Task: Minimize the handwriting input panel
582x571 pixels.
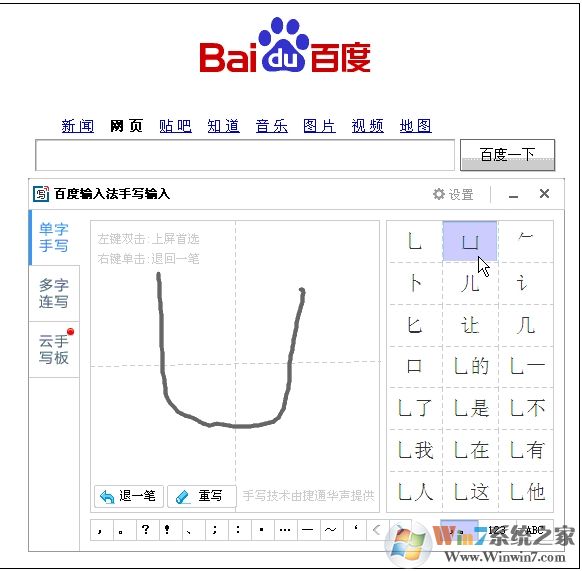Action: 513,195
